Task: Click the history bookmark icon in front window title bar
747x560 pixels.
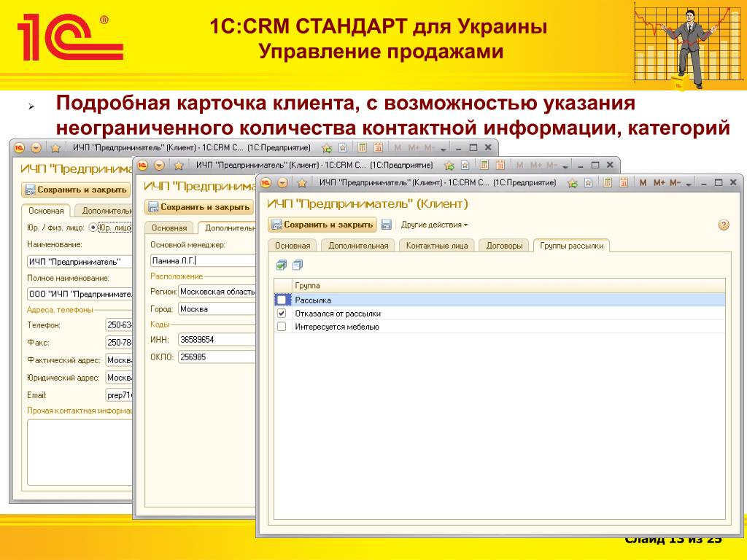Action: [589, 183]
